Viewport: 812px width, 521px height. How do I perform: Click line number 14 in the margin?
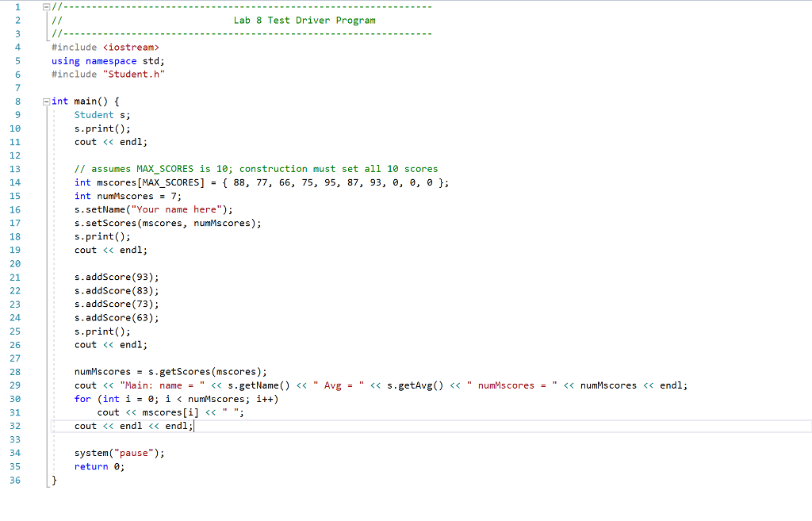point(16,182)
